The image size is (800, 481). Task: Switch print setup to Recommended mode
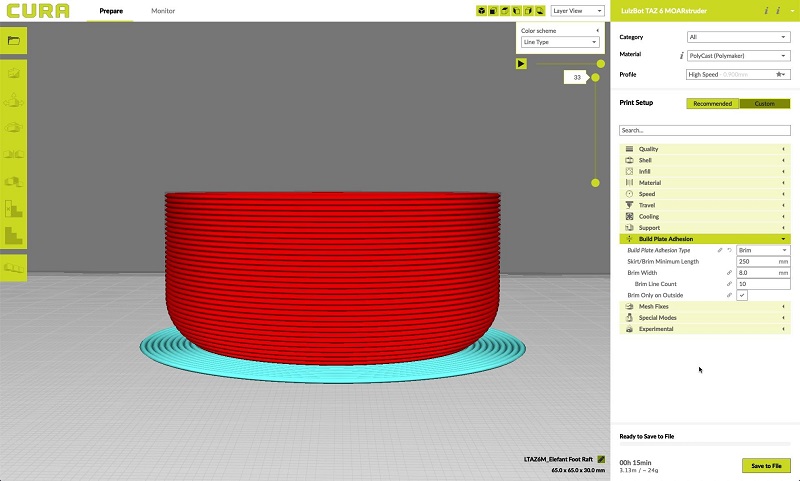(x=712, y=103)
